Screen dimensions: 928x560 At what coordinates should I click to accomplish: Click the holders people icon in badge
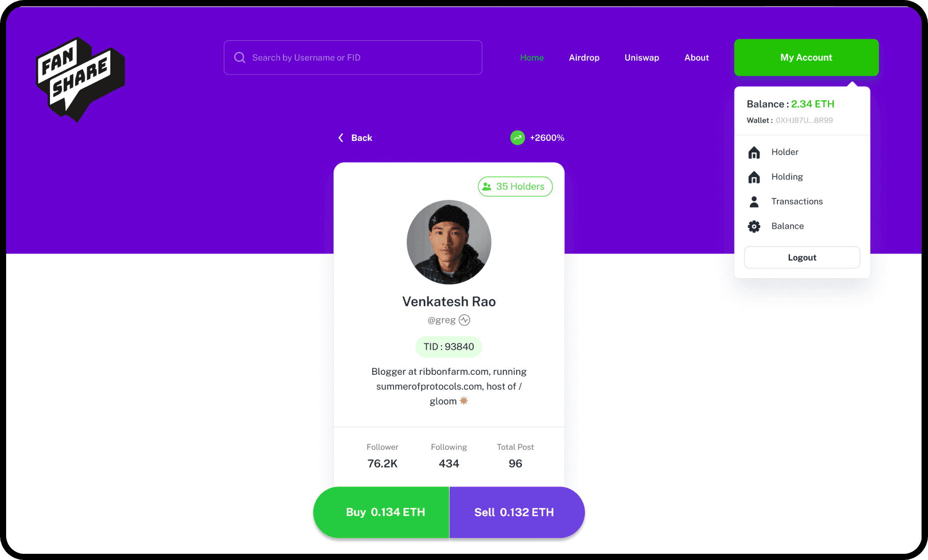tap(487, 187)
